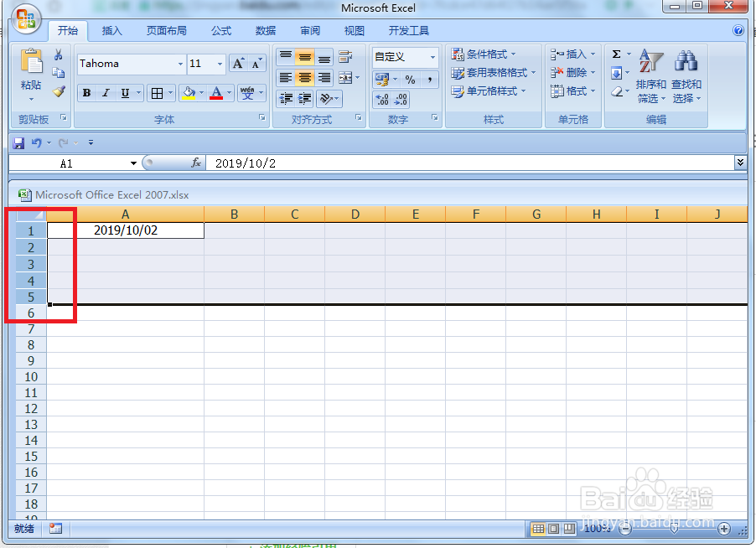Decrease font size with small A

click(257, 64)
